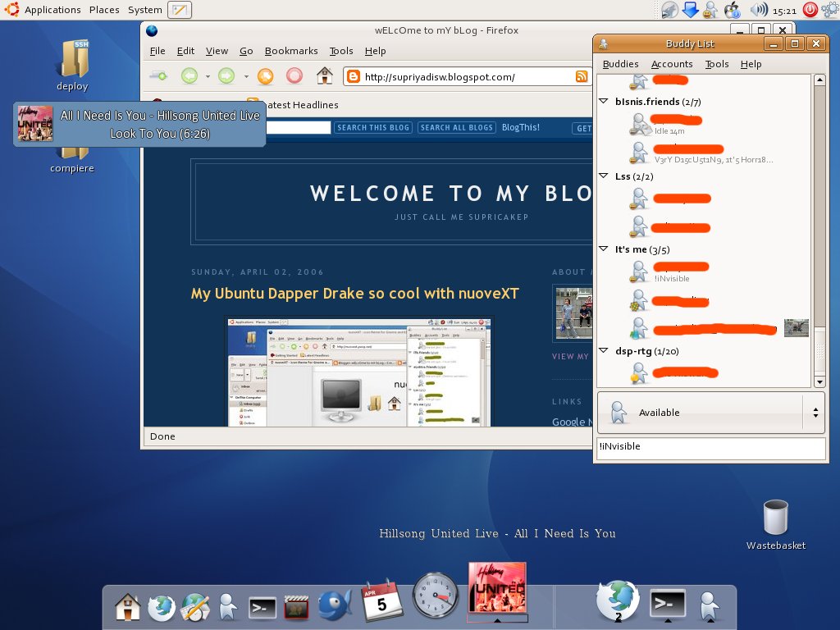Open the System menu in top panel

(144, 10)
